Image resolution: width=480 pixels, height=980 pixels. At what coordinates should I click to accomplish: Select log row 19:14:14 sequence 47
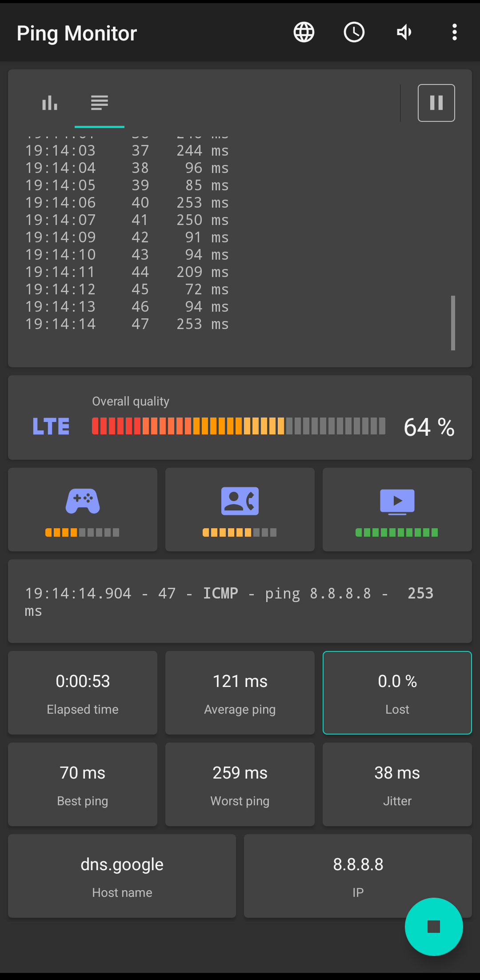(x=127, y=324)
